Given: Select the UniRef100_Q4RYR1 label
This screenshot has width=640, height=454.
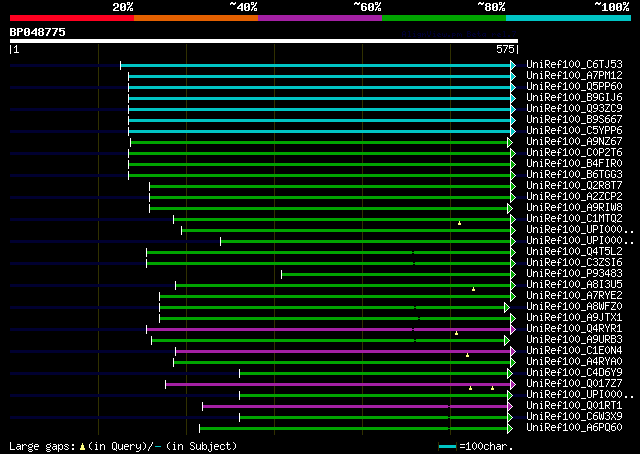Looking at the screenshot, I should (574, 328).
